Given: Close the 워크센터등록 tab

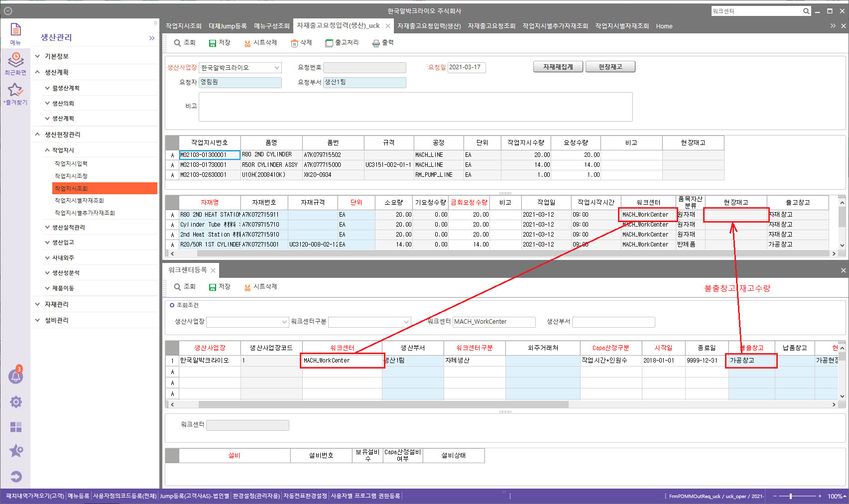Looking at the screenshot, I should [213, 270].
